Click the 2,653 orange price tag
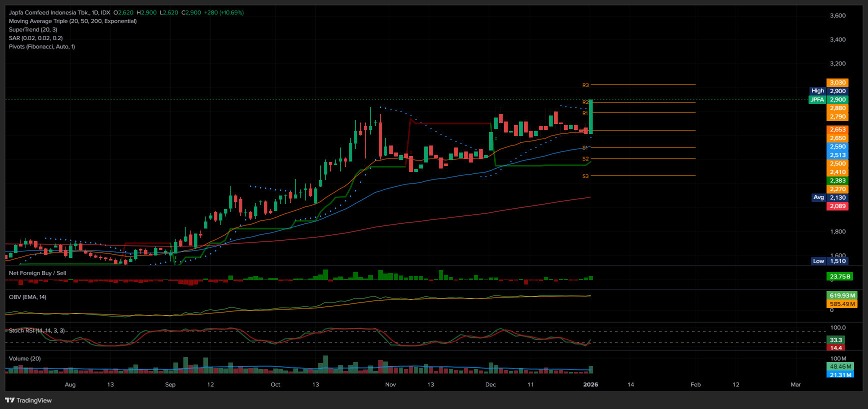 pos(838,129)
